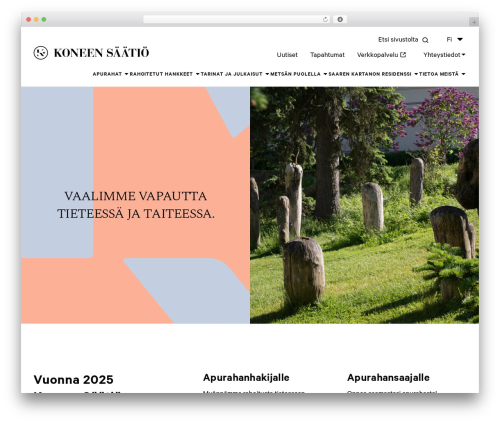Click the search magnifier icon
Screen dimensions: 500x423
pos(425,40)
